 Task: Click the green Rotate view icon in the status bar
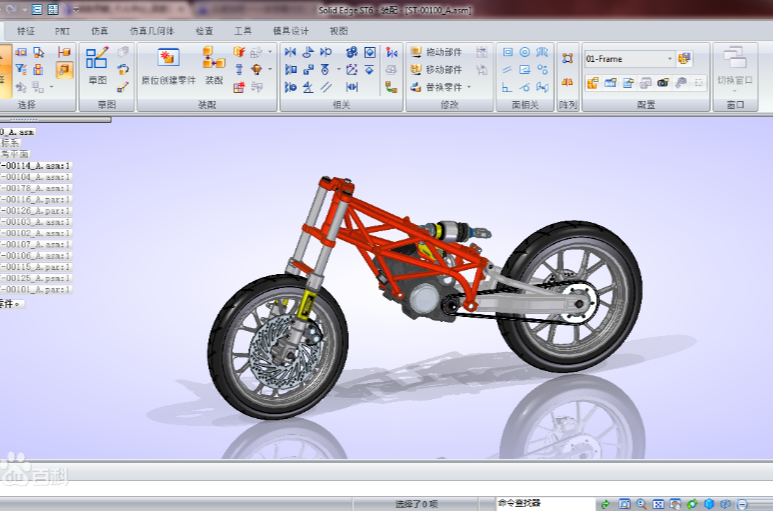pyautogui.click(x=692, y=504)
